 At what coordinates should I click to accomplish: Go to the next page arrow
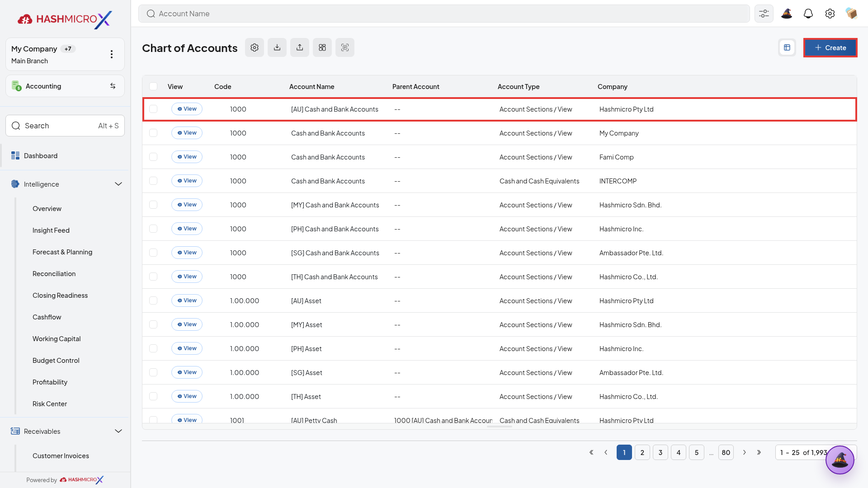coord(745,452)
